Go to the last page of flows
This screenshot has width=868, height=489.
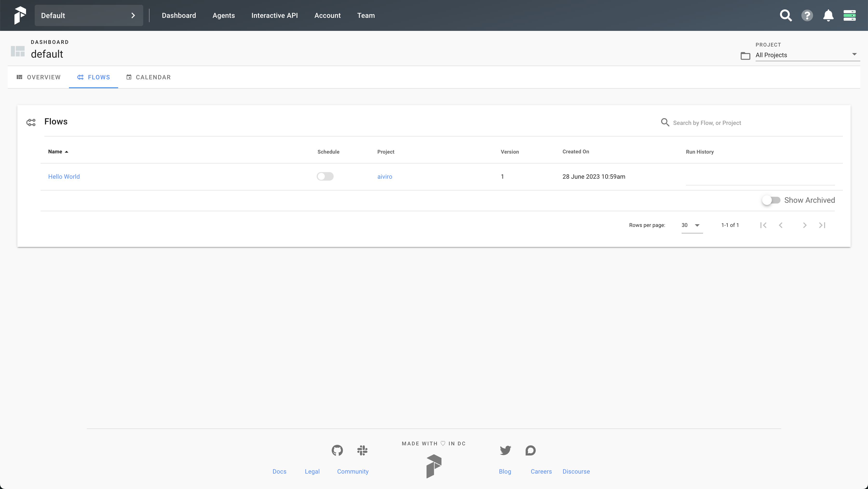coord(822,225)
